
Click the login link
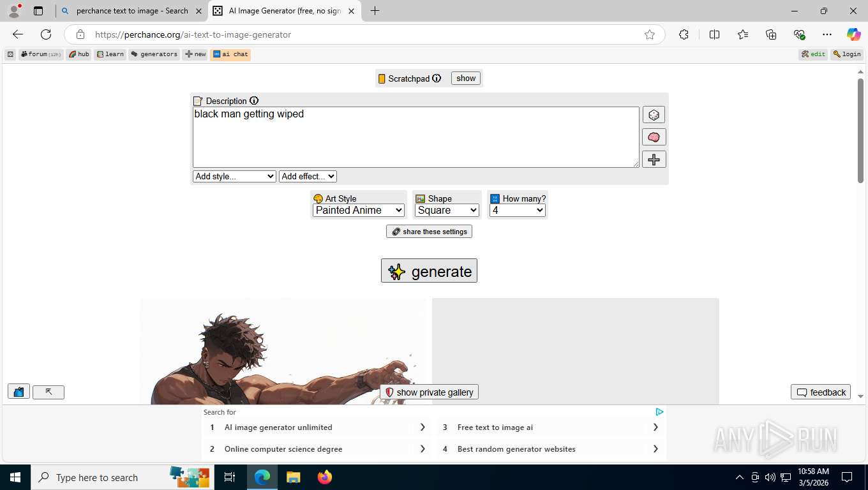coord(848,54)
